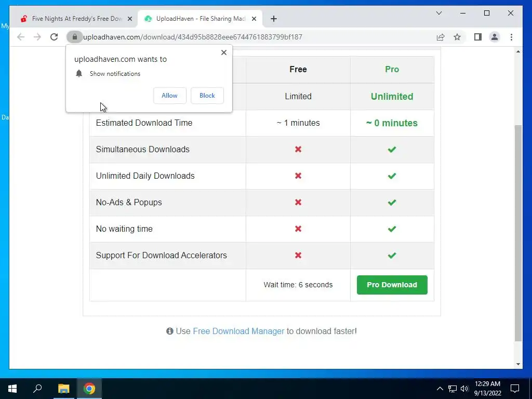Image resolution: width=532 pixels, height=399 pixels.
Task: Click the green check for No waiting time
Action: pos(392,229)
